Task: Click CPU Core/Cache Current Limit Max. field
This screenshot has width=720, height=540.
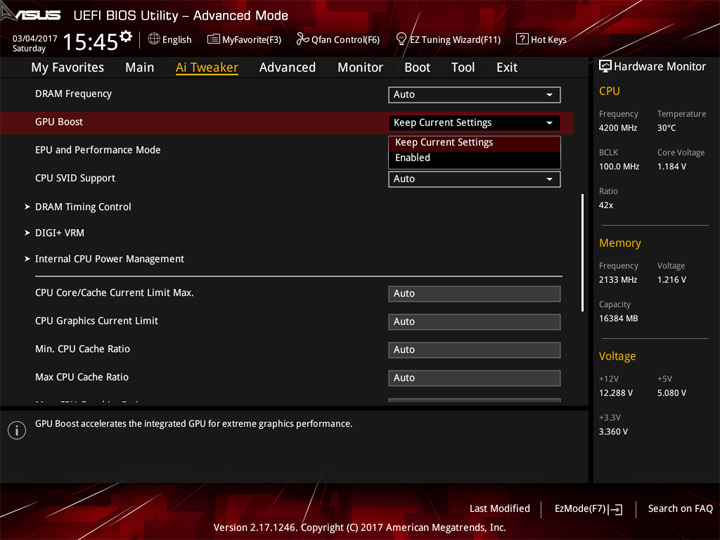Action: pyautogui.click(x=474, y=294)
